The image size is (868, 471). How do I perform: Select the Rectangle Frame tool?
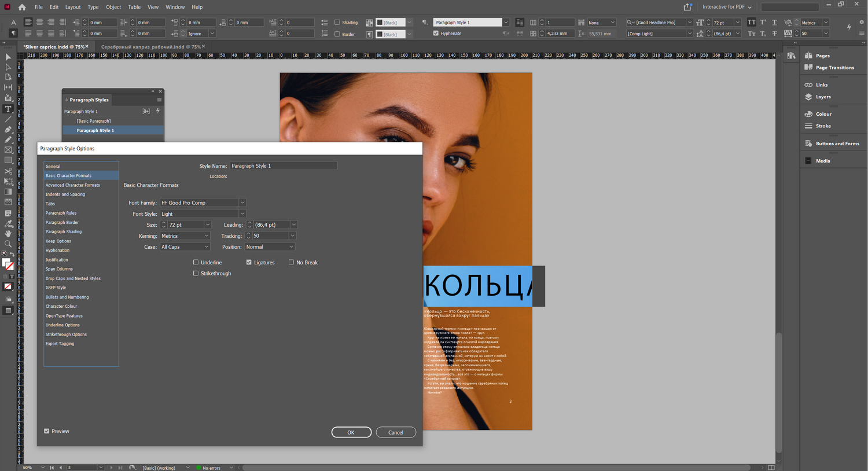click(x=8, y=150)
